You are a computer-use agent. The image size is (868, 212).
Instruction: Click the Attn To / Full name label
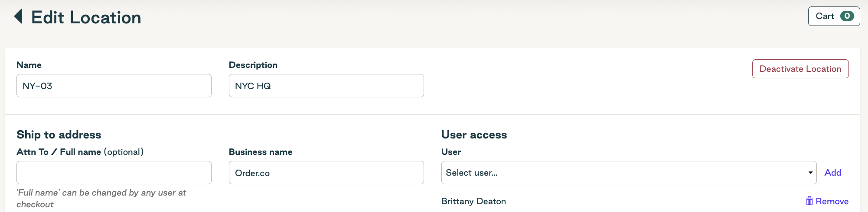coord(80,152)
